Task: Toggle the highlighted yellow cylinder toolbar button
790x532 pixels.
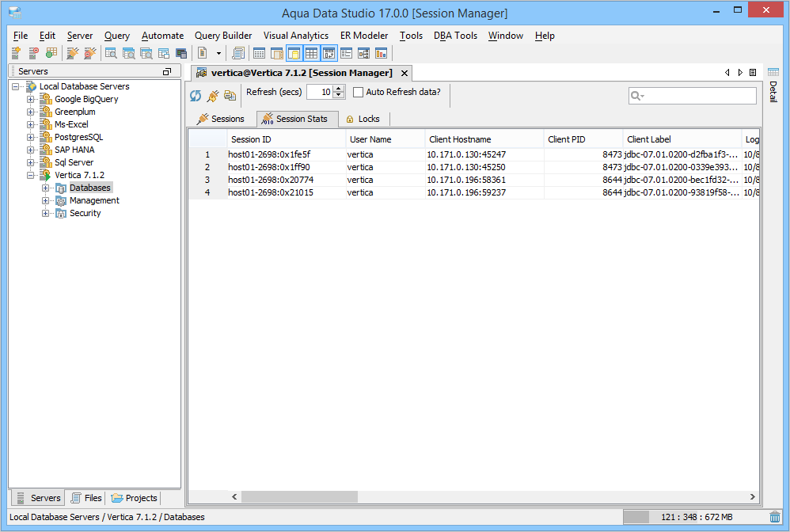Action: pyautogui.click(x=294, y=53)
